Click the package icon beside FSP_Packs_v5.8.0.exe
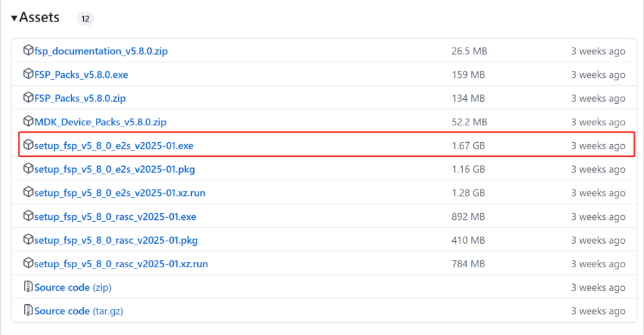644x335 pixels. (28, 74)
